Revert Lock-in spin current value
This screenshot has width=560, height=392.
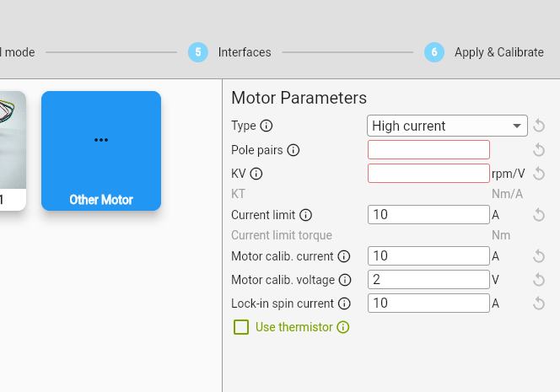coord(539,303)
